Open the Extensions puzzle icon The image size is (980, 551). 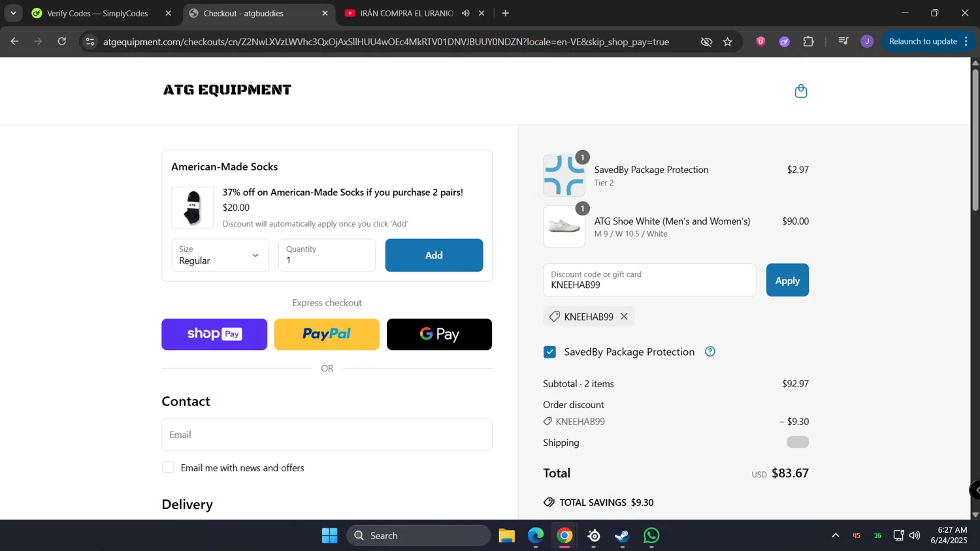coord(809,41)
